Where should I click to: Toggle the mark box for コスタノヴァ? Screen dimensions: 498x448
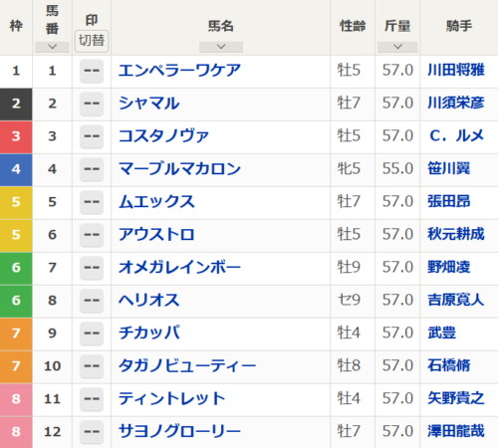tap(92, 136)
